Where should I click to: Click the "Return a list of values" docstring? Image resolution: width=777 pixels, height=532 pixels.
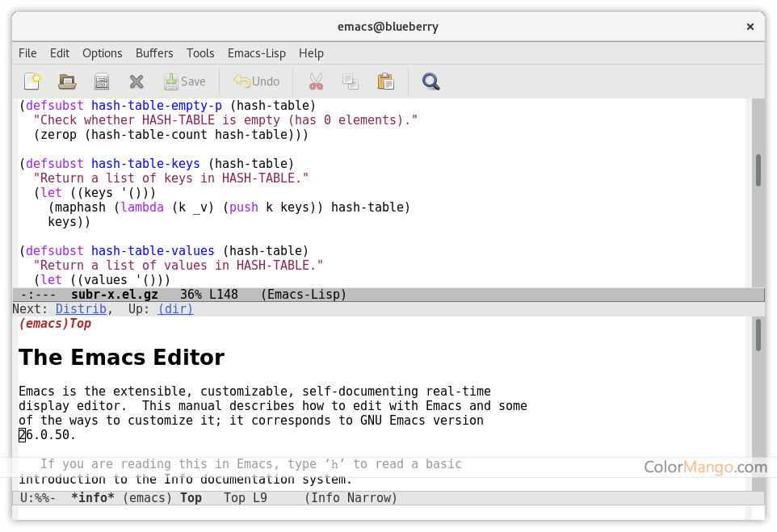178,265
